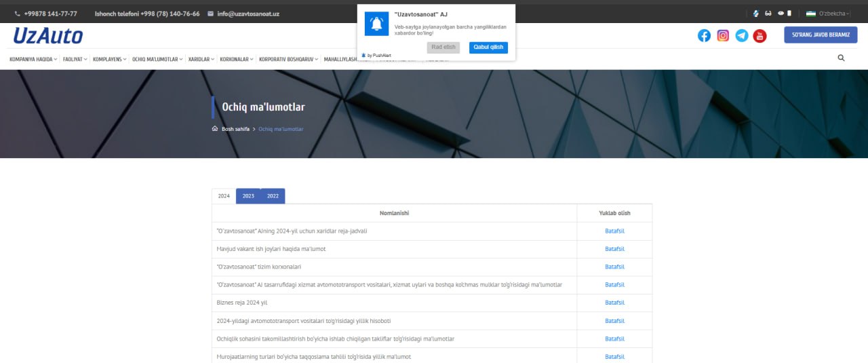Click 2024-yildagi avtomototransport vositalari hisoboti text
The width and height of the screenshot is (868, 363).
point(304,321)
